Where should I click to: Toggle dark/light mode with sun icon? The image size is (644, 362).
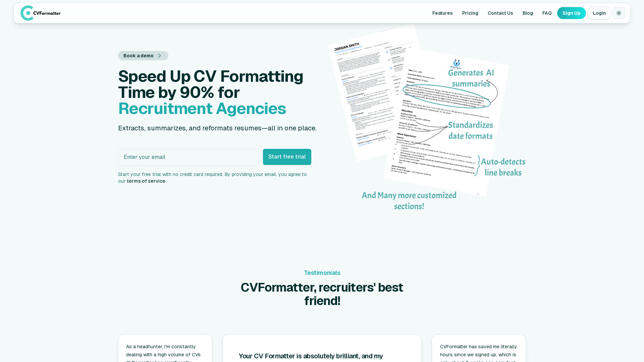pos(619,13)
